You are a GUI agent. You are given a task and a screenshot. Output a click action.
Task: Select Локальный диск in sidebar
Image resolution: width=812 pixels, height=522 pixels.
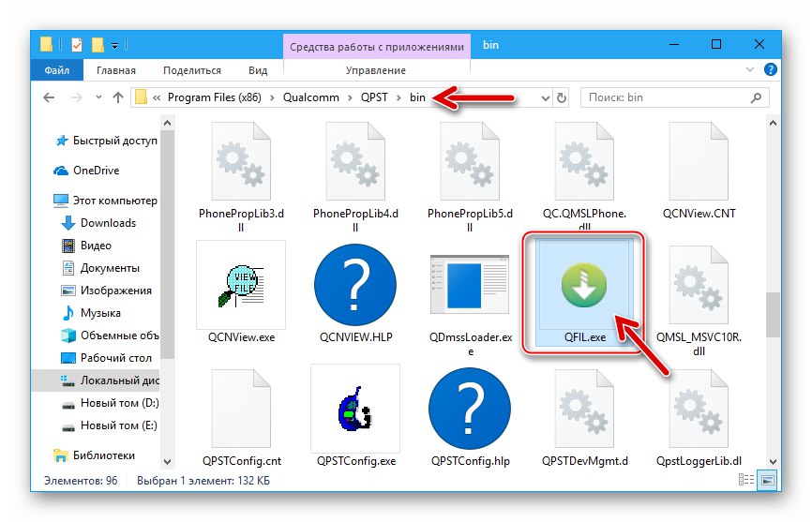point(97,380)
